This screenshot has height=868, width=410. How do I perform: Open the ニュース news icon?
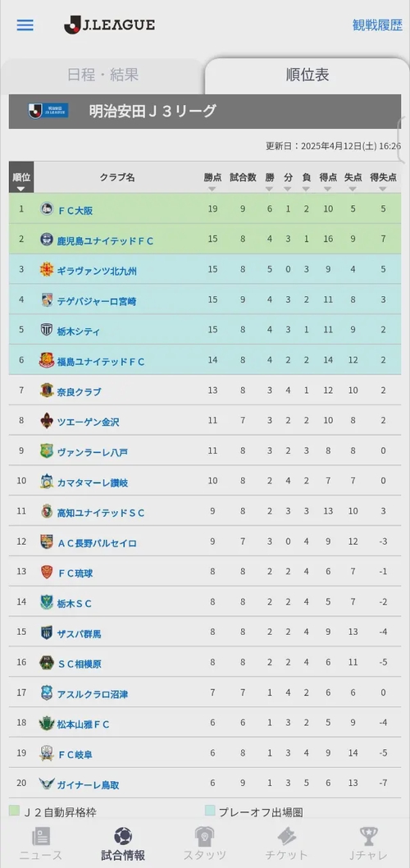click(41, 835)
